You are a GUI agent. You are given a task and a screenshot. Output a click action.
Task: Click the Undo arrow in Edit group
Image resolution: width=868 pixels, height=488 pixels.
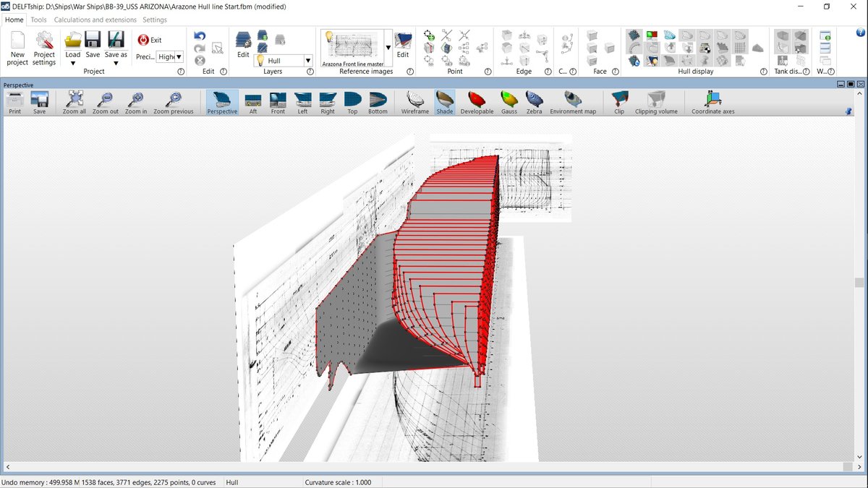point(200,36)
